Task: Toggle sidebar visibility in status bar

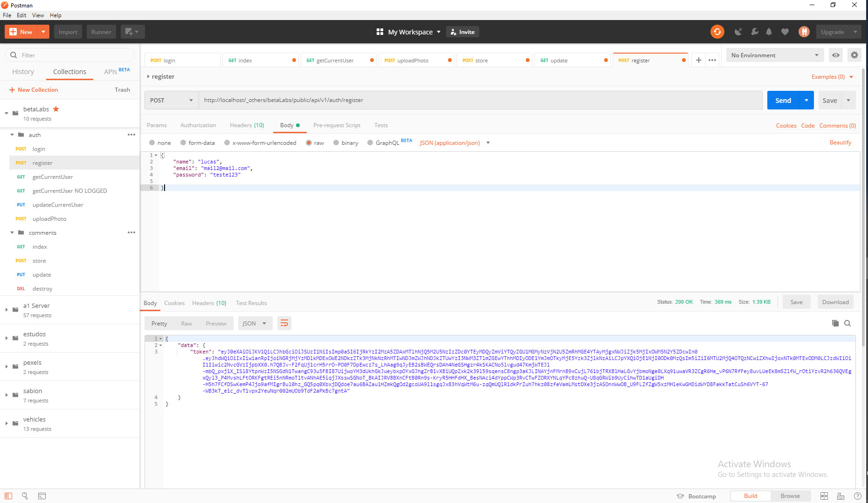Action: (8, 496)
